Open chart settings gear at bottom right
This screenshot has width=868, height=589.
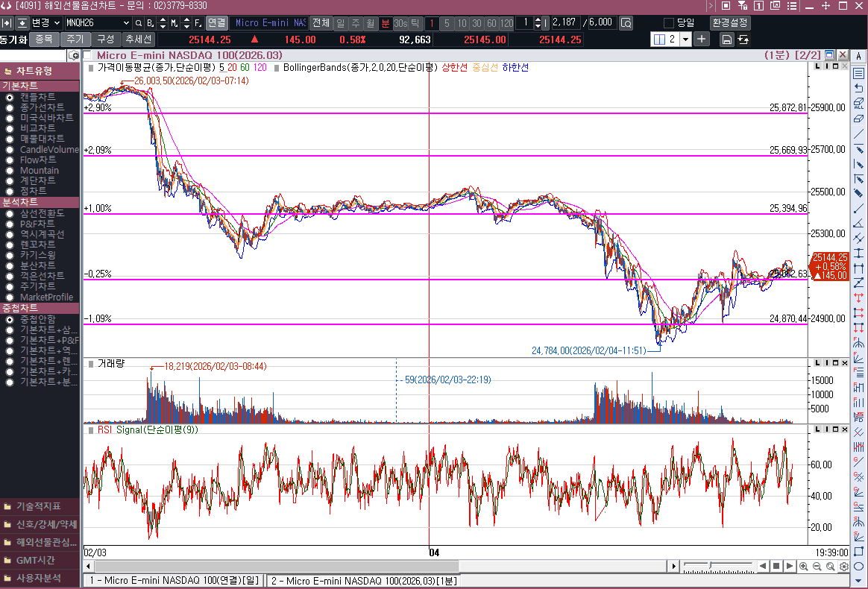coord(843,567)
